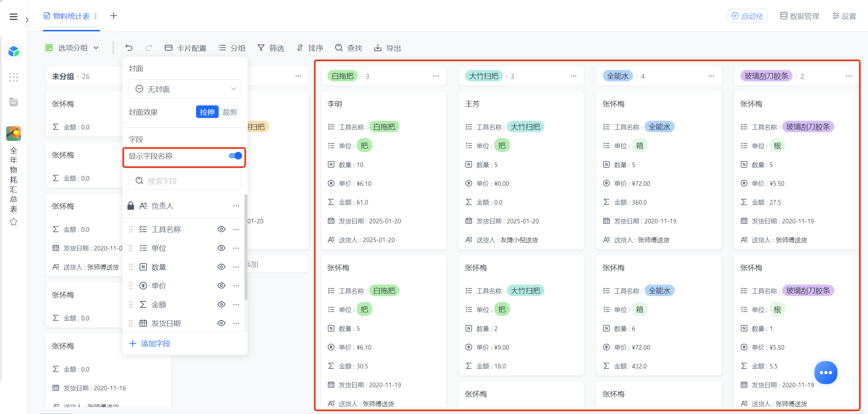Open 大竹扫把 column options menu
868x414 pixels.
pos(574,76)
